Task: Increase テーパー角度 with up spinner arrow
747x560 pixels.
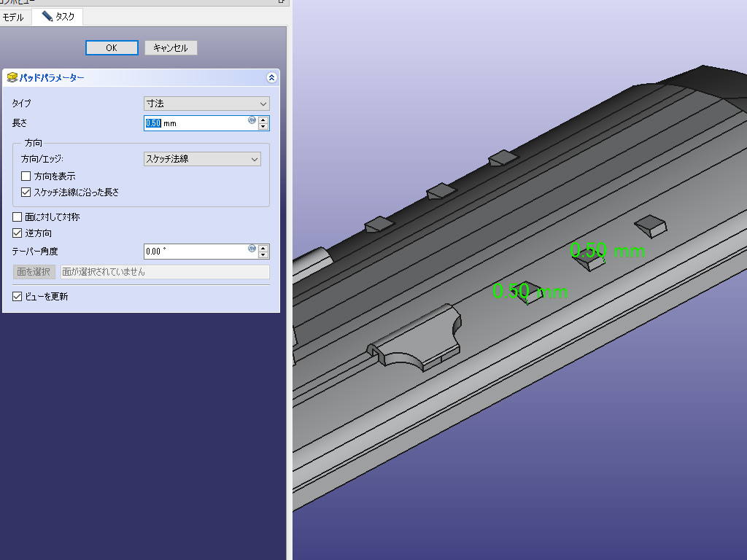Action: coord(263,248)
